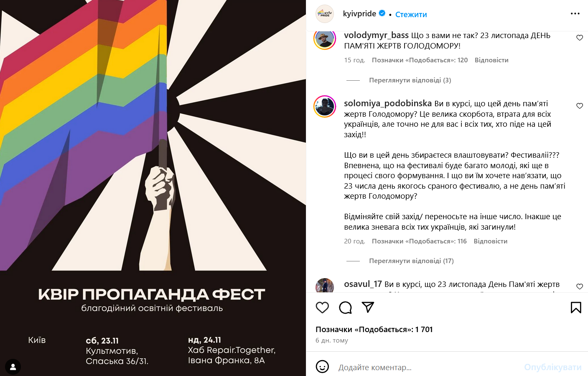
Task: Open the three-dot more options menu
Action: [575, 14]
